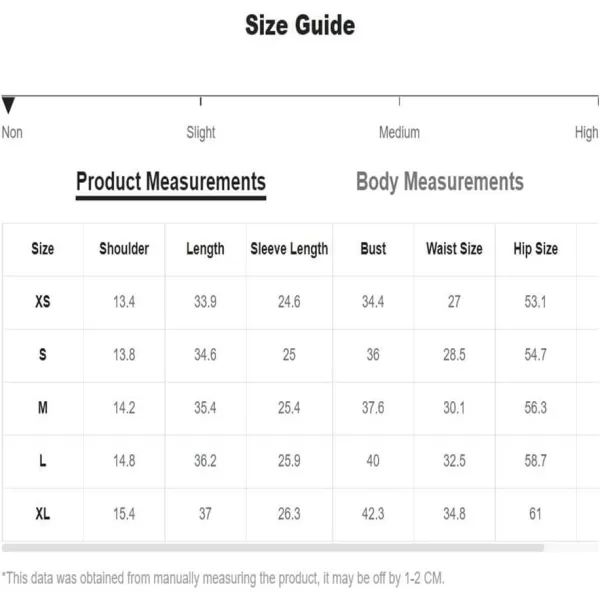Click the Sleeve Length column header
Image resolution: width=600 pixels, height=600 pixels.
tap(289, 249)
